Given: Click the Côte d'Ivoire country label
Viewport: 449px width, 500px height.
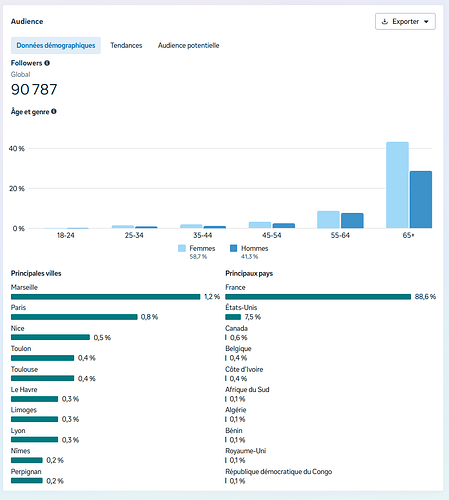Looking at the screenshot, I should (244, 369).
